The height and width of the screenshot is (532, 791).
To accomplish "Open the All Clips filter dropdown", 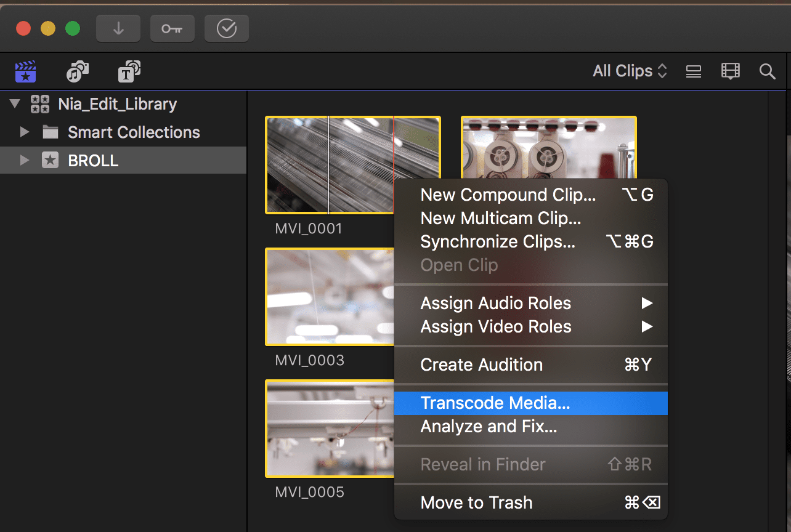I will tap(628, 71).
